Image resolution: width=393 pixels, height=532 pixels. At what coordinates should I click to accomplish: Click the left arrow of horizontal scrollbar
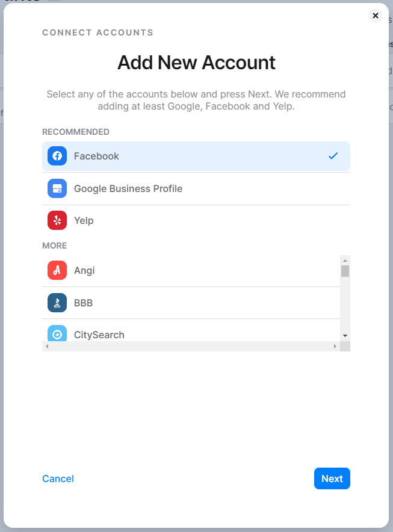[x=46, y=347]
